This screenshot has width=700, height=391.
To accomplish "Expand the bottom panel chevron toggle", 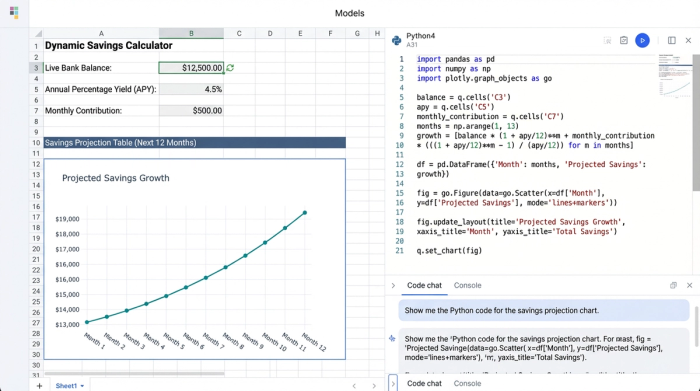I will click(393, 383).
